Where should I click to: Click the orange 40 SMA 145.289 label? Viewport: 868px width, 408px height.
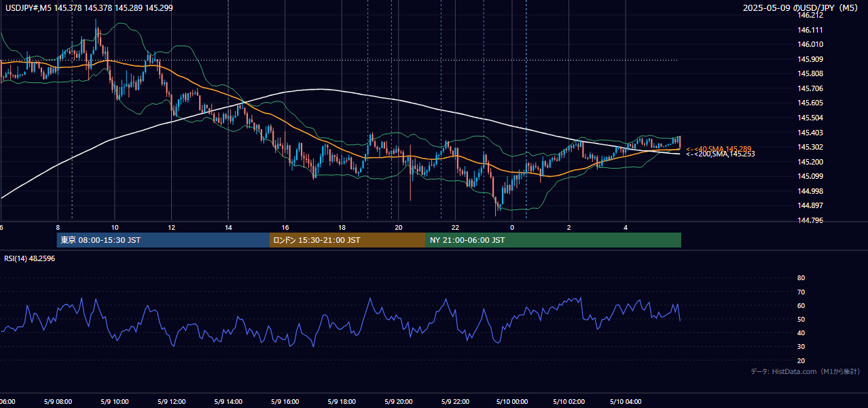[x=719, y=149]
